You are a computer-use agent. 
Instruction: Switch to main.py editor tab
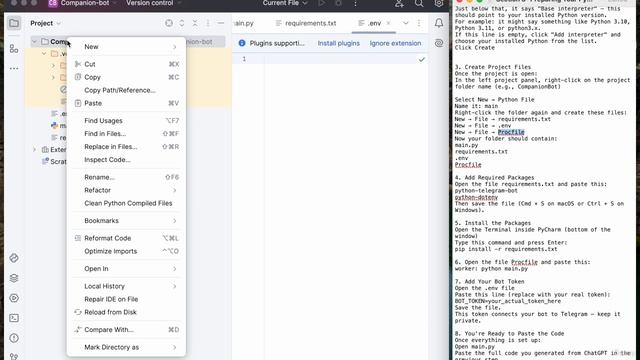click(x=244, y=23)
